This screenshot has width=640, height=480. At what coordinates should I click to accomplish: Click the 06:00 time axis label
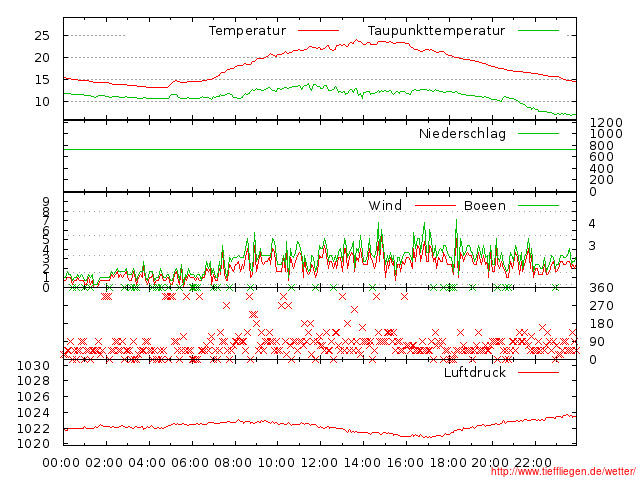[190, 463]
